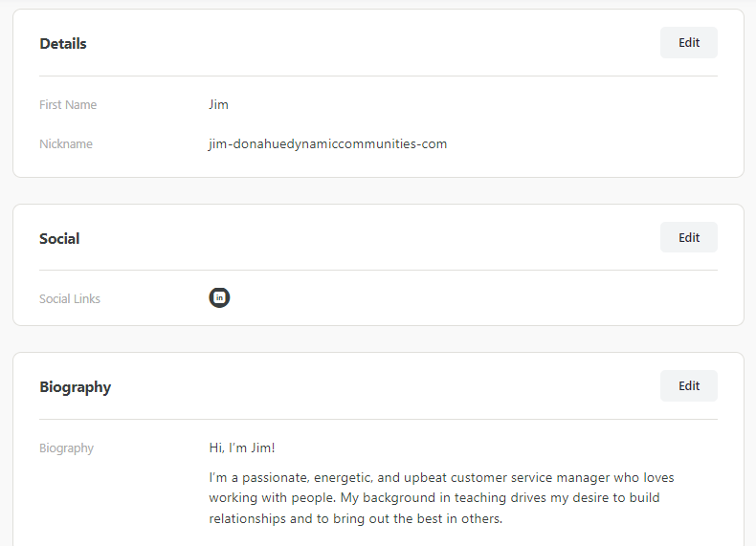The width and height of the screenshot is (756, 546).
Task: Select the First Name value Jim
Action: tap(218, 104)
